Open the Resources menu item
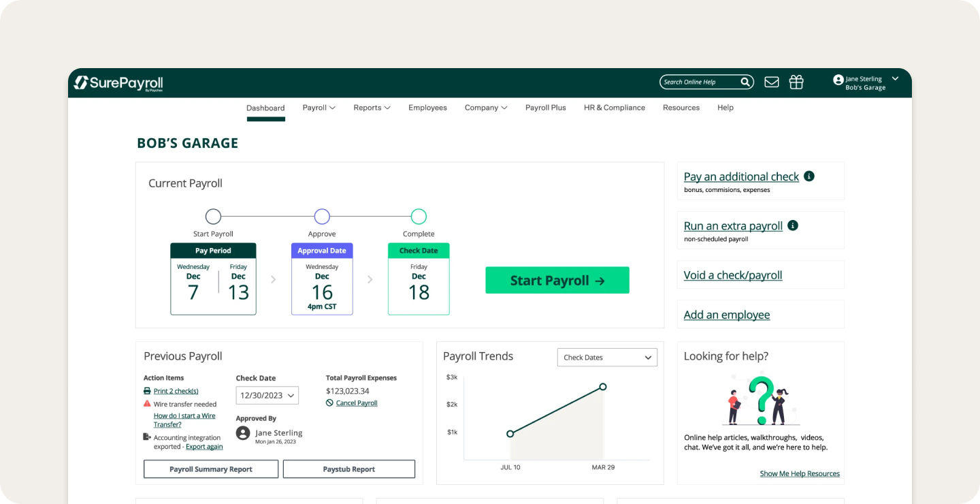This screenshot has height=504, width=980. [681, 108]
